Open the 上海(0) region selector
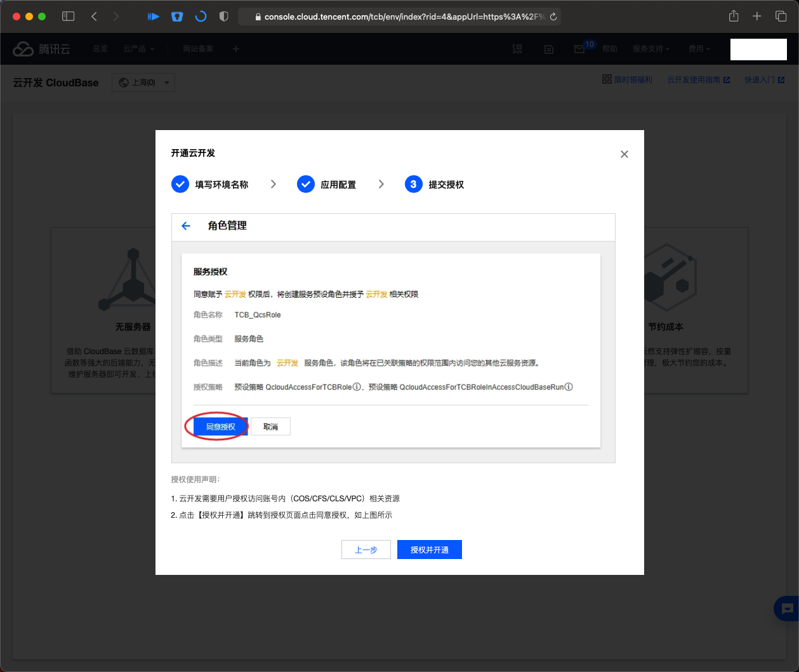Screen dimensions: 799x672 [x=143, y=82]
